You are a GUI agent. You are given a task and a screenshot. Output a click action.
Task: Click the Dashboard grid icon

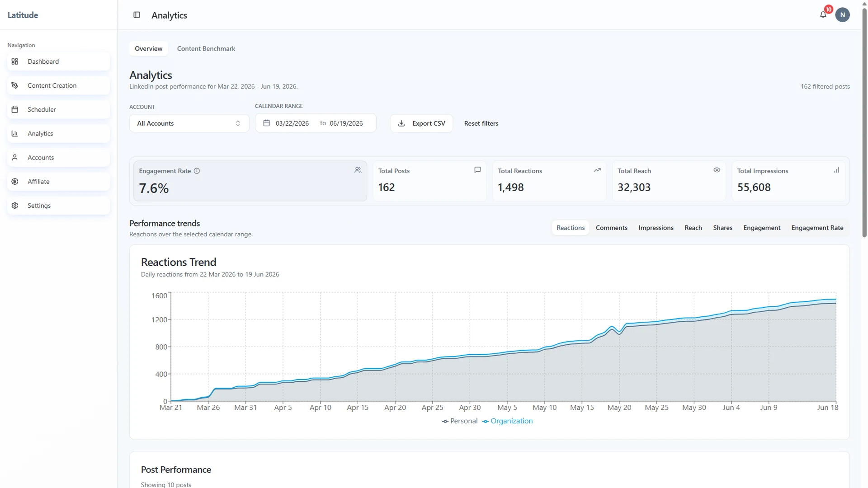[x=15, y=61]
